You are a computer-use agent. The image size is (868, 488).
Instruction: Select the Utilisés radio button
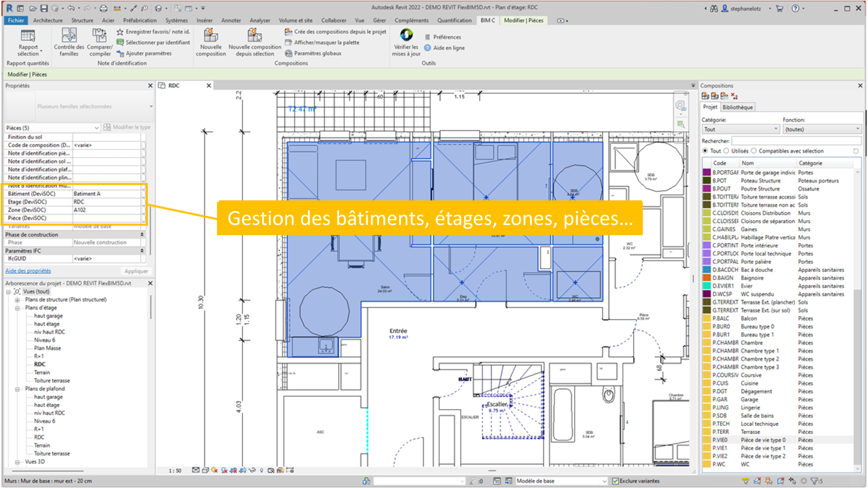tap(727, 151)
